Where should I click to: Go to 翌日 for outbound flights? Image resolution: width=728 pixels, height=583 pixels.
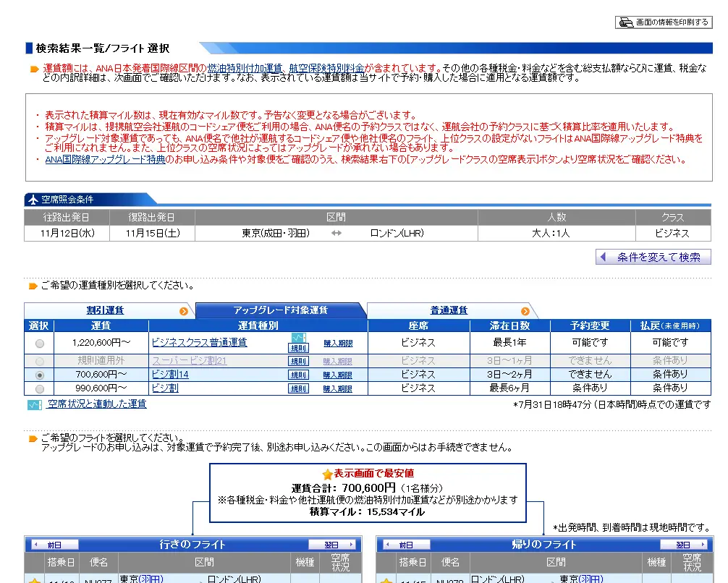pos(332,545)
